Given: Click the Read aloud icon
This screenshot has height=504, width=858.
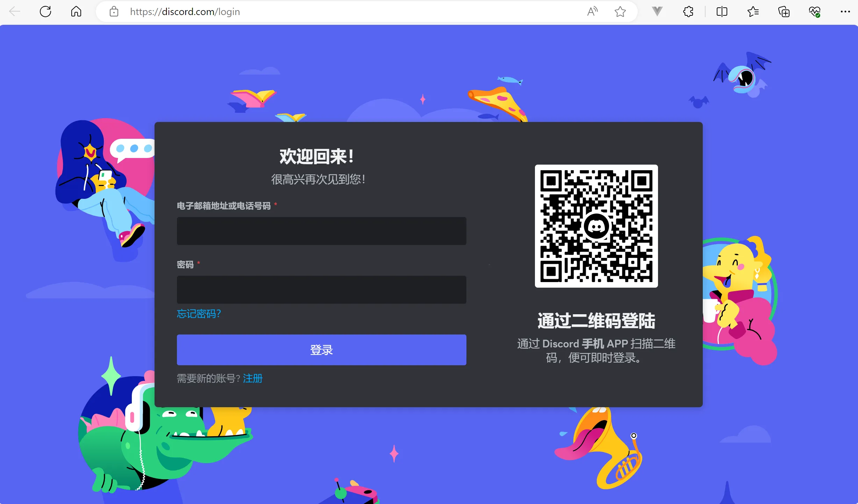Looking at the screenshot, I should coord(592,12).
